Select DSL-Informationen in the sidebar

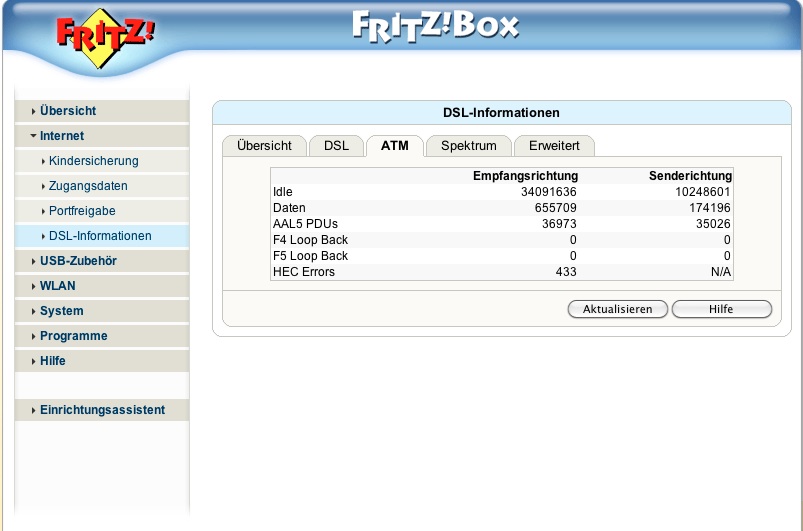coord(100,236)
